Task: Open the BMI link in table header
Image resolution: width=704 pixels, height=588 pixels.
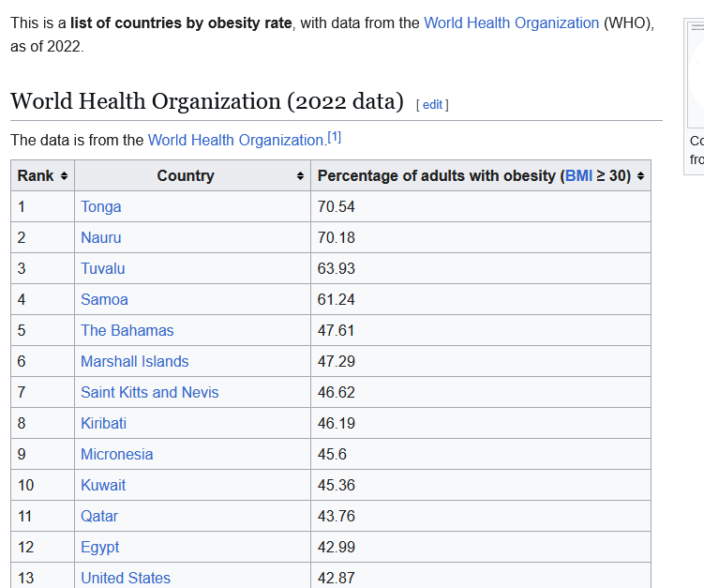Action: (578, 175)
